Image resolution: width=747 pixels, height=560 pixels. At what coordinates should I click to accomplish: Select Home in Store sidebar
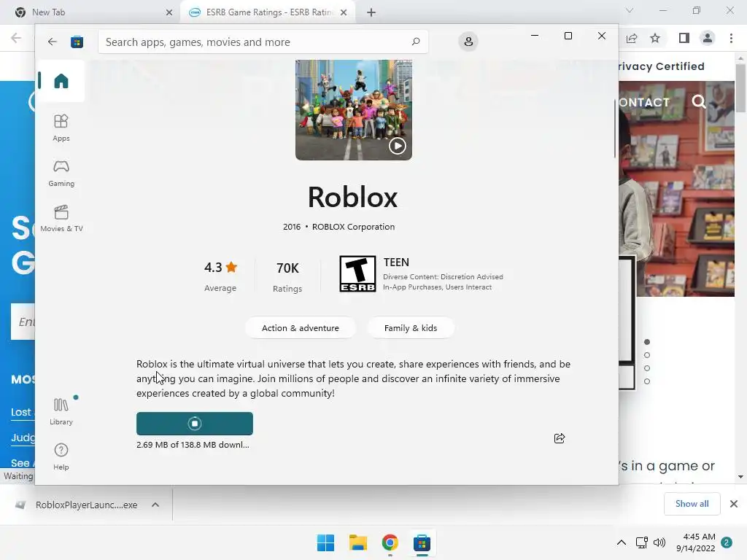[x=61, y=81]
